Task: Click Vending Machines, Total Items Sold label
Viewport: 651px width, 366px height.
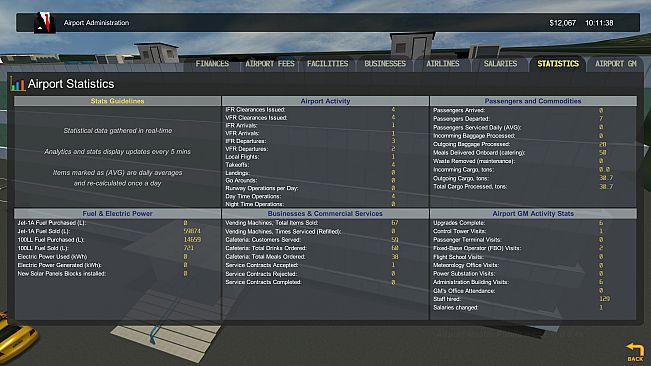Action: (x=272, y=223)
